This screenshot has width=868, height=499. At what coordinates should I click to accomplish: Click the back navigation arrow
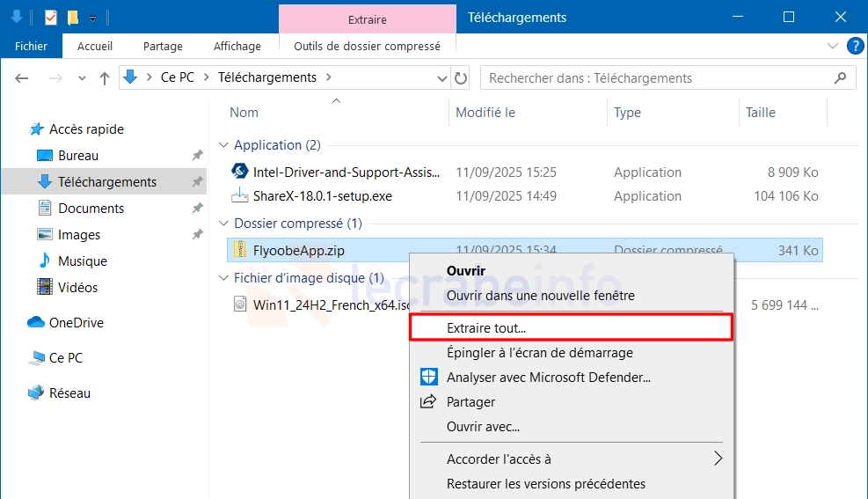point(22,78)
